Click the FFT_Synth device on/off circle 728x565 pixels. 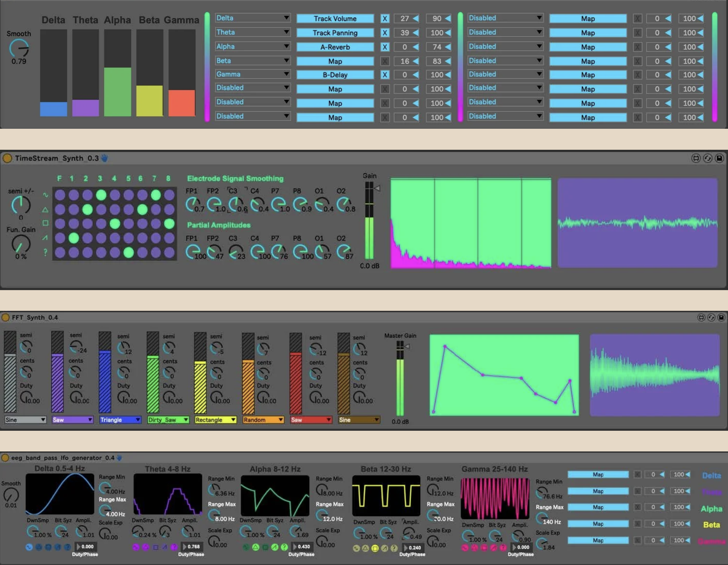click(5, 318)
